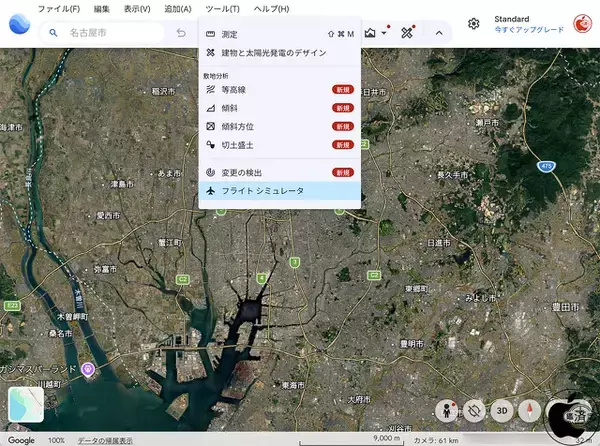Click the Google Earth logo icon
This screenshot has height=446, width=600.
[19, 24]
